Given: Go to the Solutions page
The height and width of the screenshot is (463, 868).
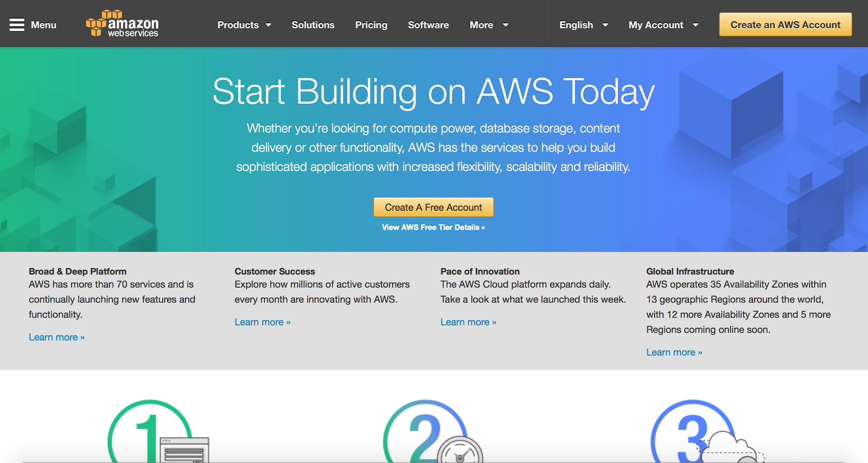Looking at the screenshot, I should (313, 25).
